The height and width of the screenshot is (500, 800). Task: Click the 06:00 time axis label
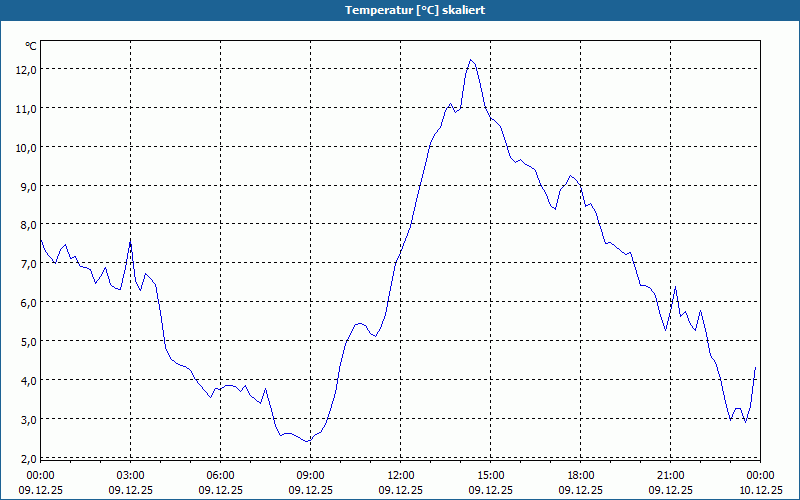tap(220, 476)
